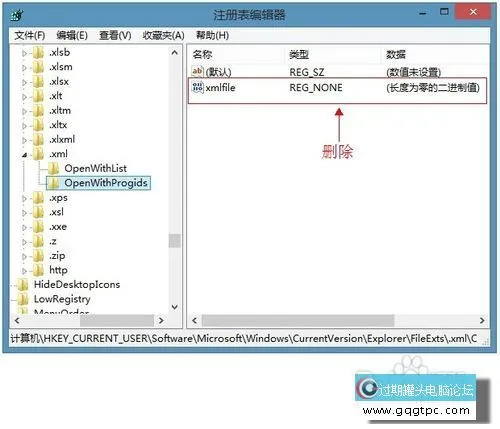The image size is (500, 429).
Task: Select the .xltm folder icon
Action: pyautogui.click(x=38, y=111)
